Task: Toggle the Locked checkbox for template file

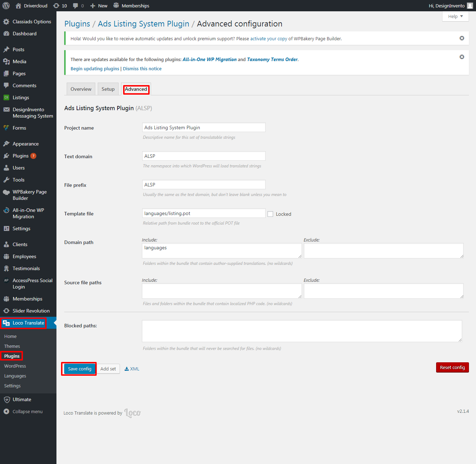Action: [x=270, y=214]
